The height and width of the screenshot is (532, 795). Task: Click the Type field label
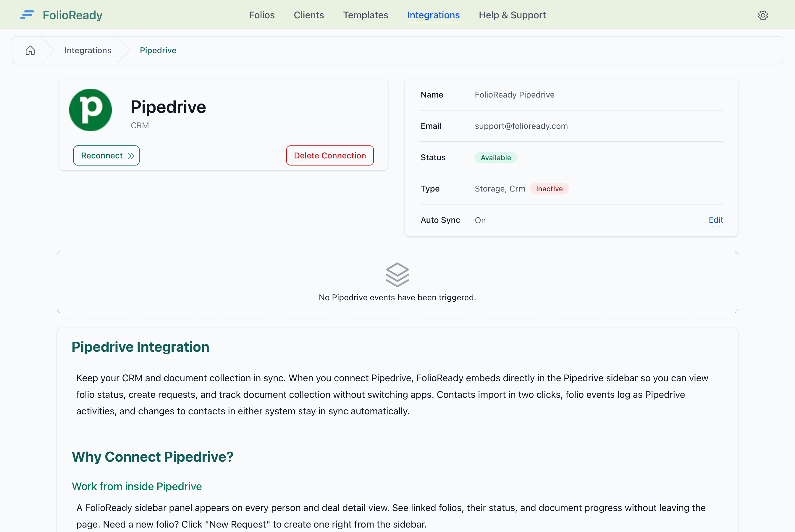[x=430, y=189]
